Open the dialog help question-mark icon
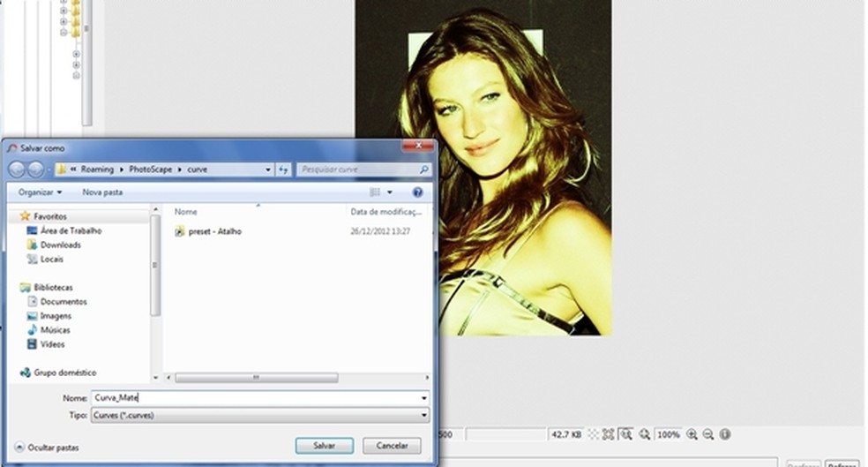Image resolution: width=868 pixels, height=467 pixels. [417, 192]
